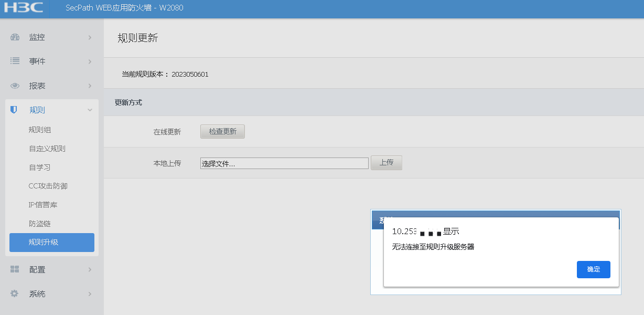This screenshot has height=315, width=644.
Task: Click the 当前规则版本 label
Action: click(x=145, y=75)
